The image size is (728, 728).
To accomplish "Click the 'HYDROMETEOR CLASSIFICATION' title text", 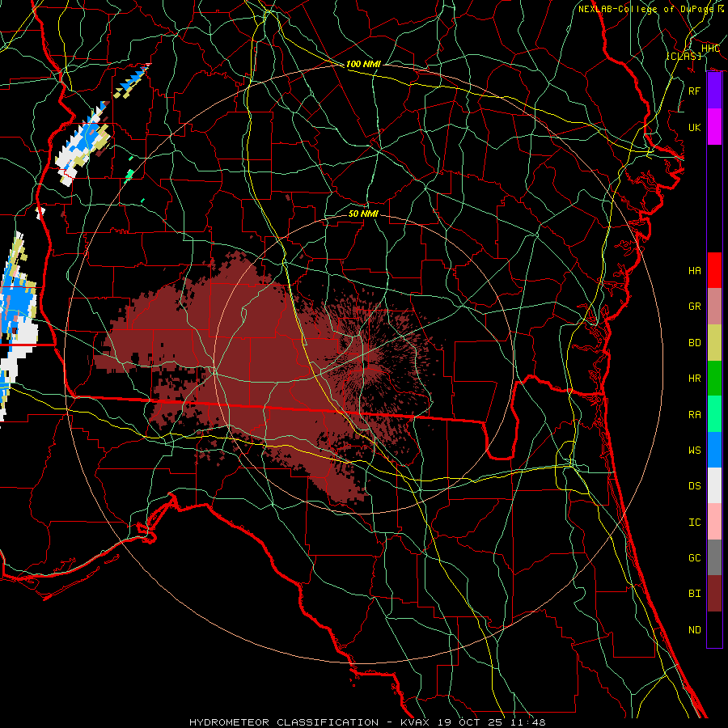I will click(x=284, y=722).
